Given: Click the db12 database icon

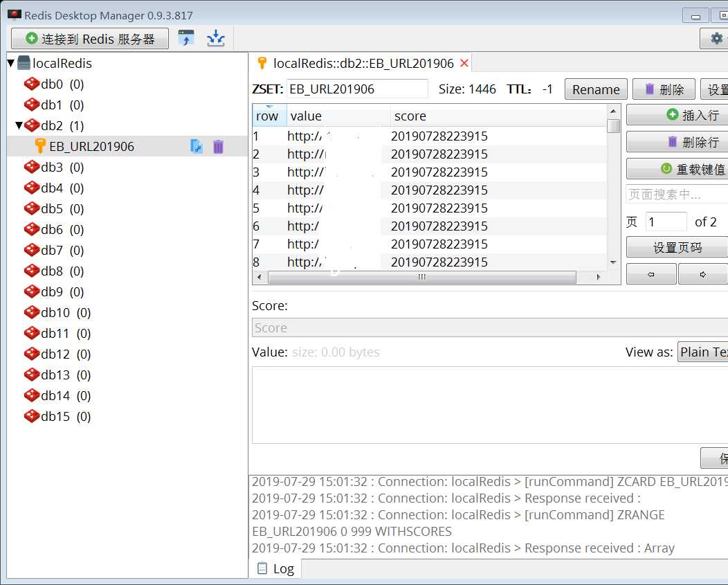Looking at the screenshot, I should 32,354.
